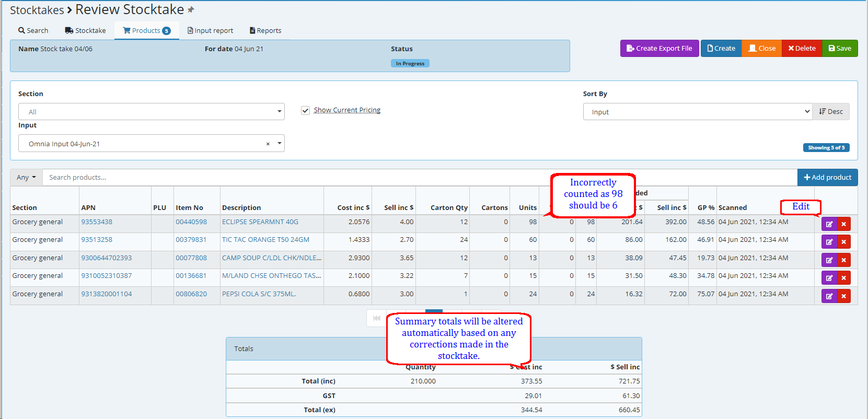This screenshot has height=419, width=868.
Task: Click the red Delete stocktake button
Action: tap(802, 49)
